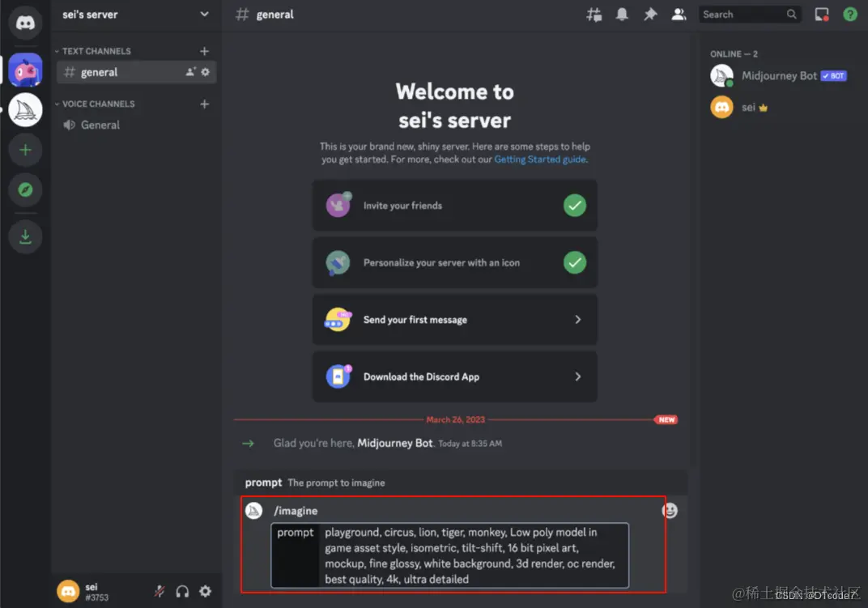Screen dimensions: 868x608
Task: Create a voice channel with plus icon
Action: coord(204,104)
